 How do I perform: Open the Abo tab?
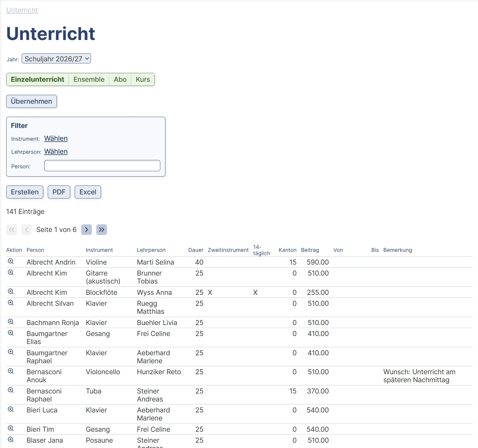click(x=120, y=79)
